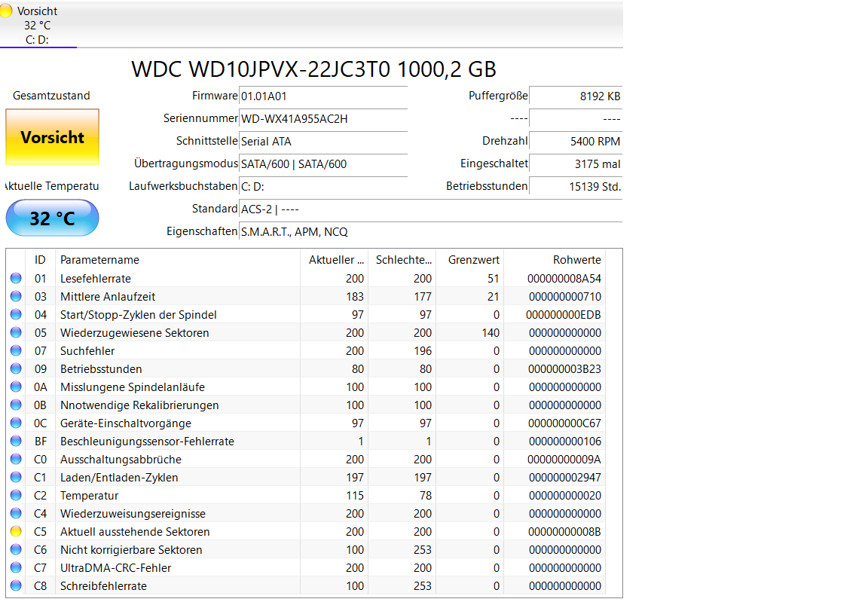Click raw value 000000000106
868x602 pixels.
564,442
